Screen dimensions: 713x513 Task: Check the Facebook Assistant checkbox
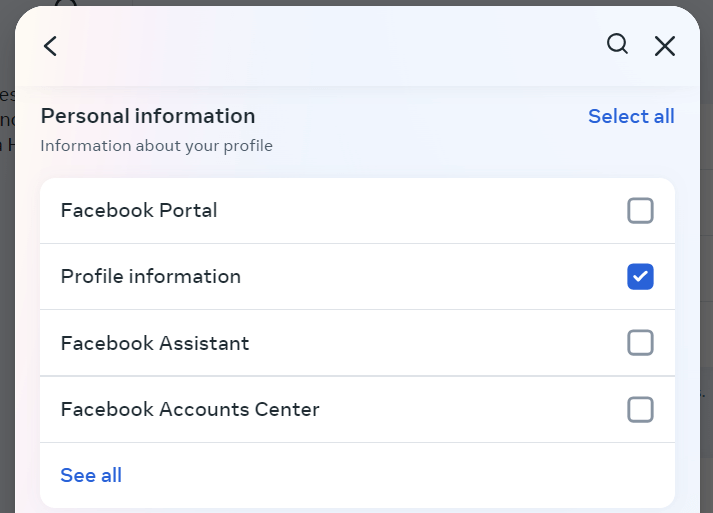click(640, 343)
